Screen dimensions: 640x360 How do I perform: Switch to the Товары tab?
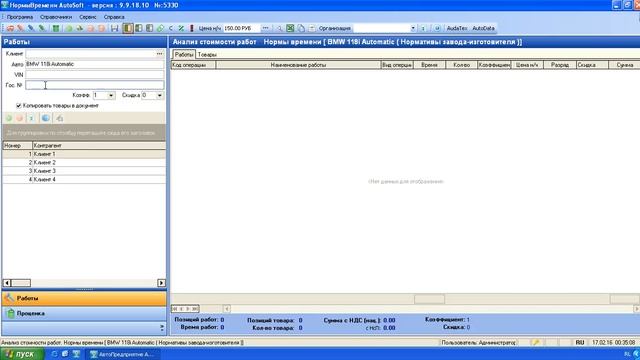click(207, 54)
